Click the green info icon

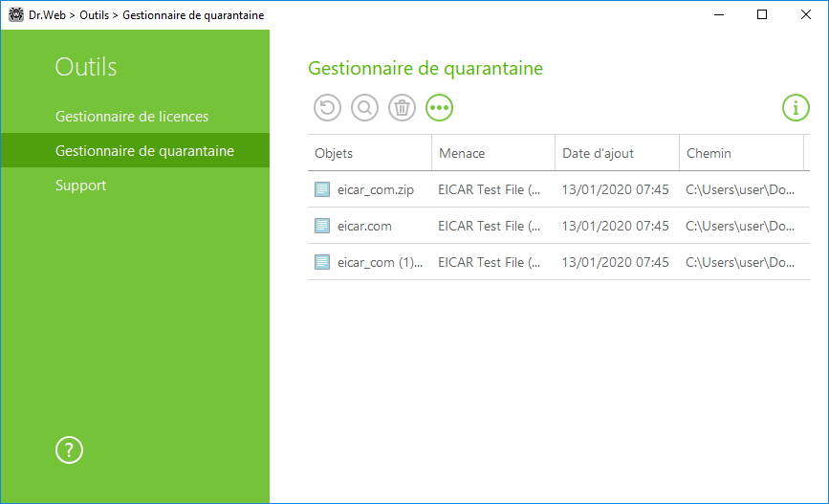coord(796,108)
